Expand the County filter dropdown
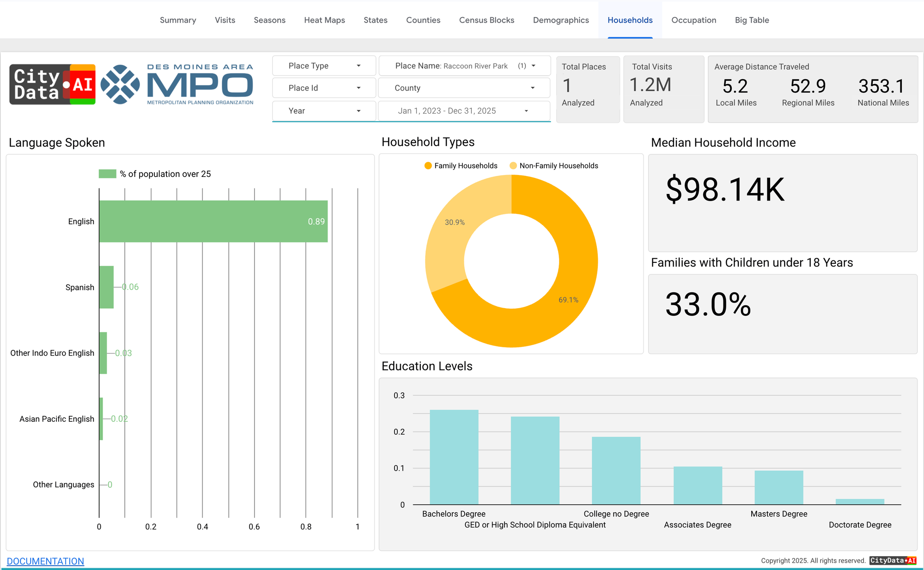Viewport: 924px width, 570px height. coord(464,88)
